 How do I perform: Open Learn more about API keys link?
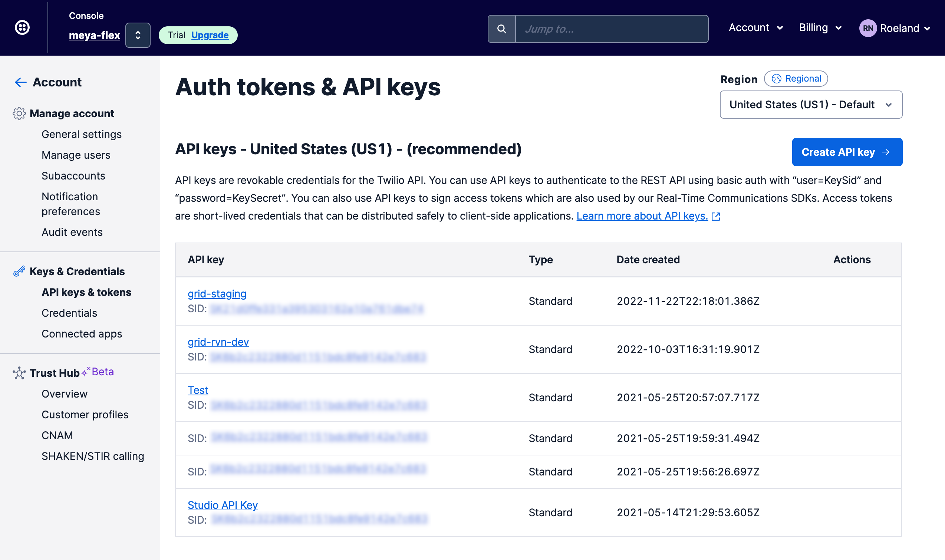642,216
